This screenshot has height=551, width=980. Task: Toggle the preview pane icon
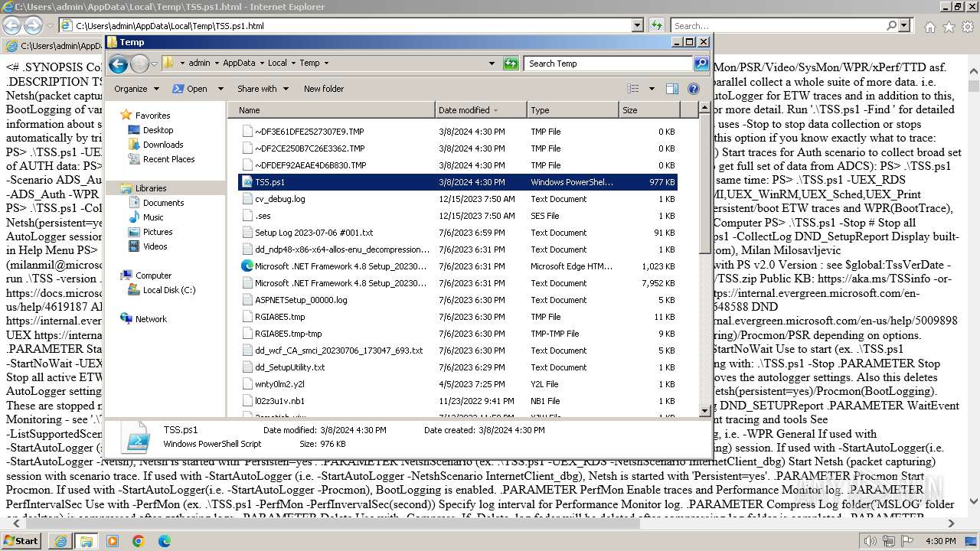pos(671,89)
